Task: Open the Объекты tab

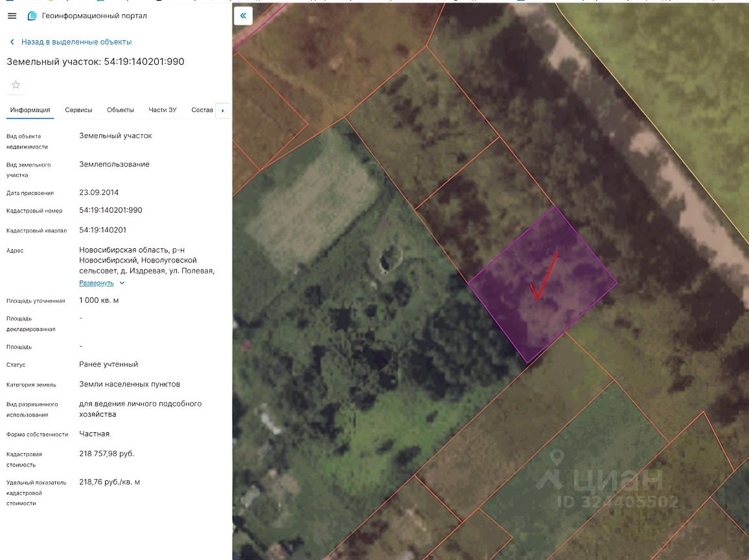Action: pyautogui.click(x=121, y=110)
